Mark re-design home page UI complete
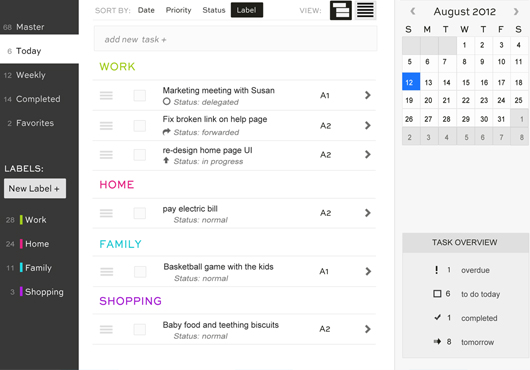Viewport: 530px width, 370px height. coord(140,155)
